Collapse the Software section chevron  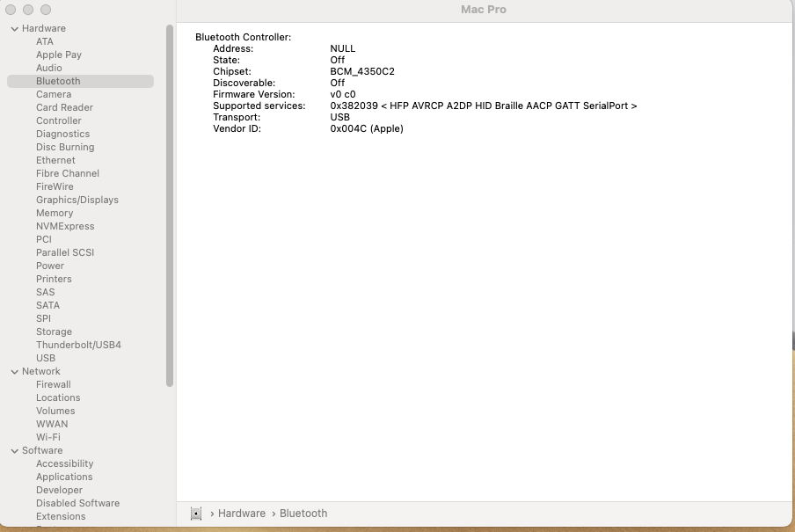point(15,451)
